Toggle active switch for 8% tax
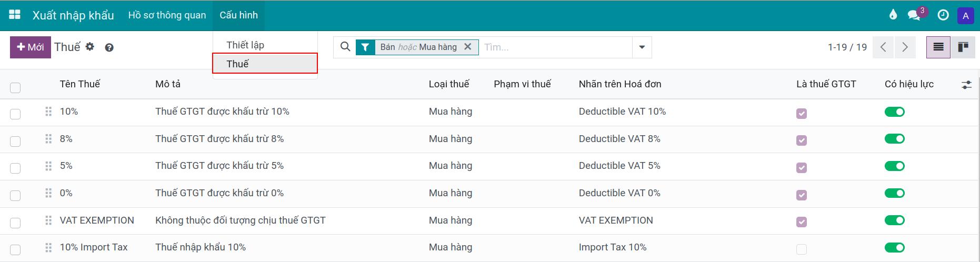The height and width of the screenshot is (262, 980). [x=894, y=139]
